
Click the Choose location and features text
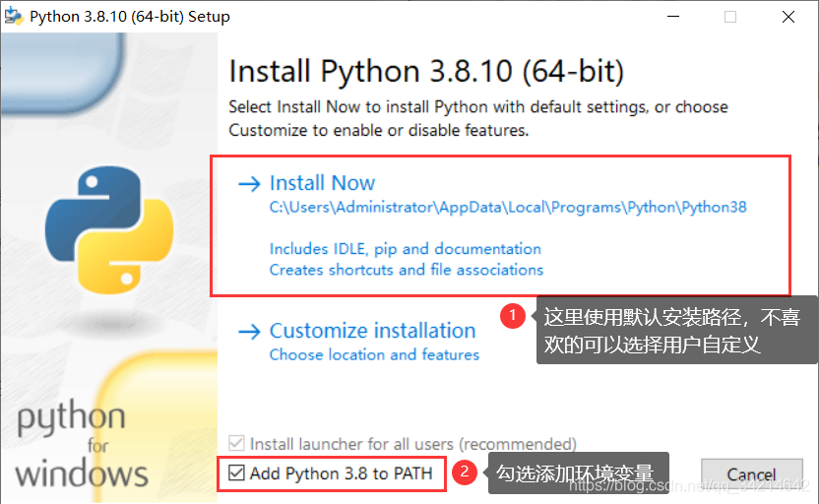[374, 354]
